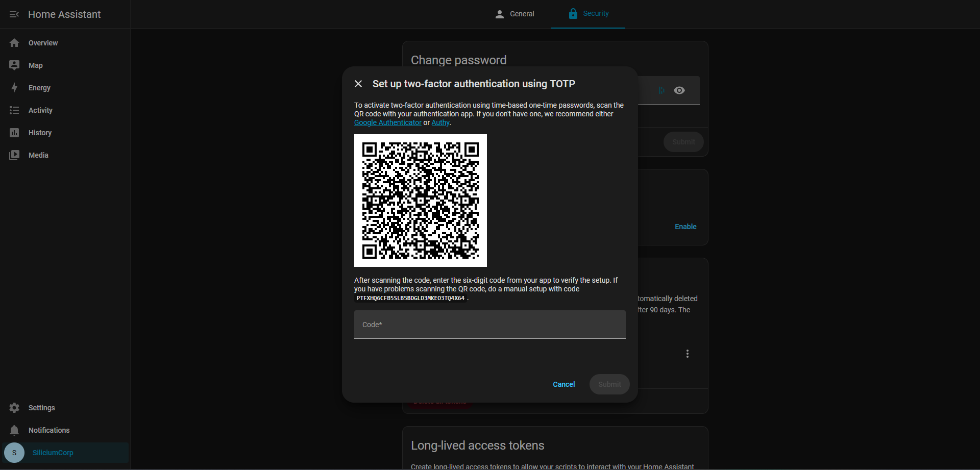Open the three-dot options menu

pyautogui.click(x=688, y=354)
